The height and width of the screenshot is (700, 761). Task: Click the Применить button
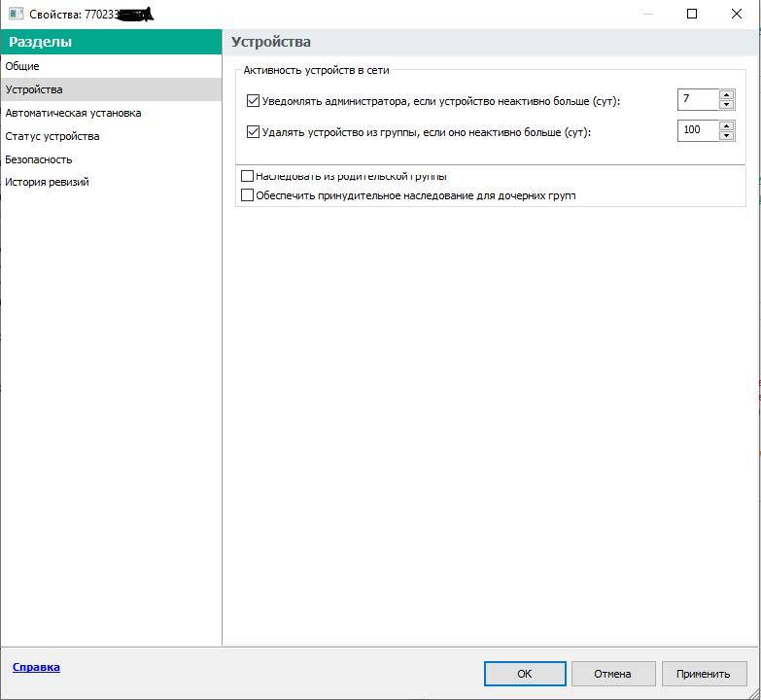point(704,674)
